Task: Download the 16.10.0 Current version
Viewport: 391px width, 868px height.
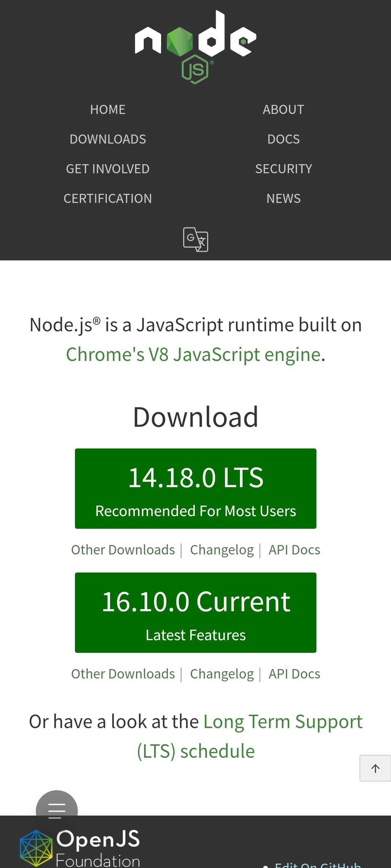Action: pyautogui.click(x=195, y=613)
